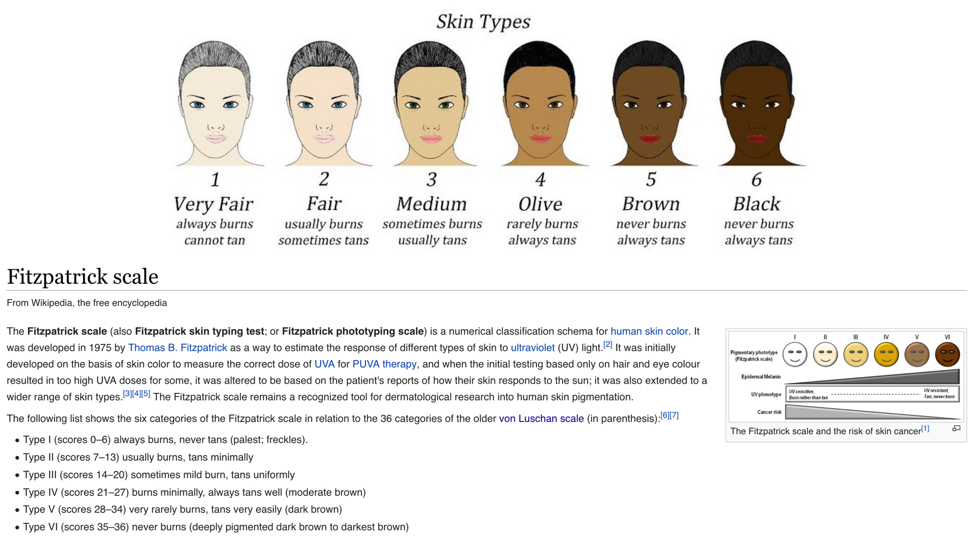Click the Brown skin type 5 face
This screenshot has height=551, width=980.
click(x=649, y=104)
